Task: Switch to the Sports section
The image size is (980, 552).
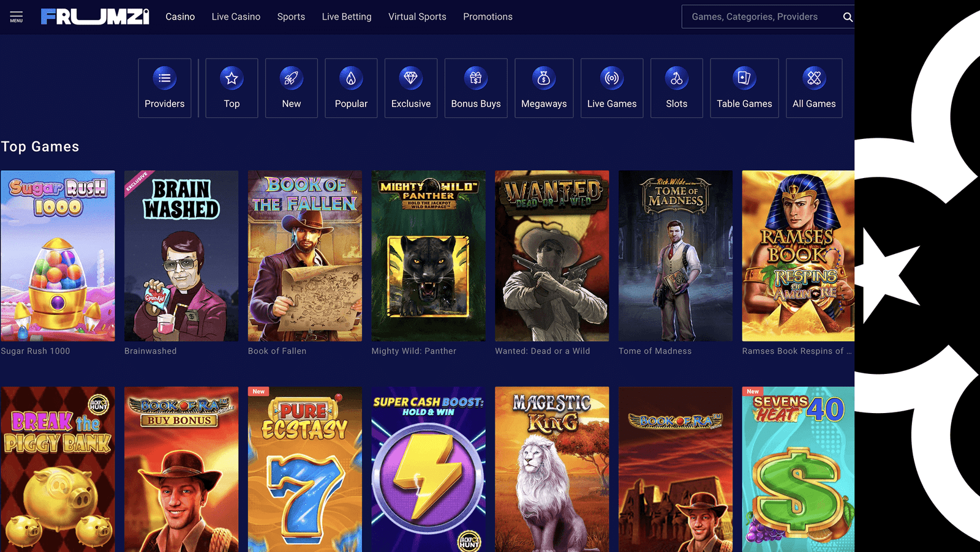Action: (291, 17)
